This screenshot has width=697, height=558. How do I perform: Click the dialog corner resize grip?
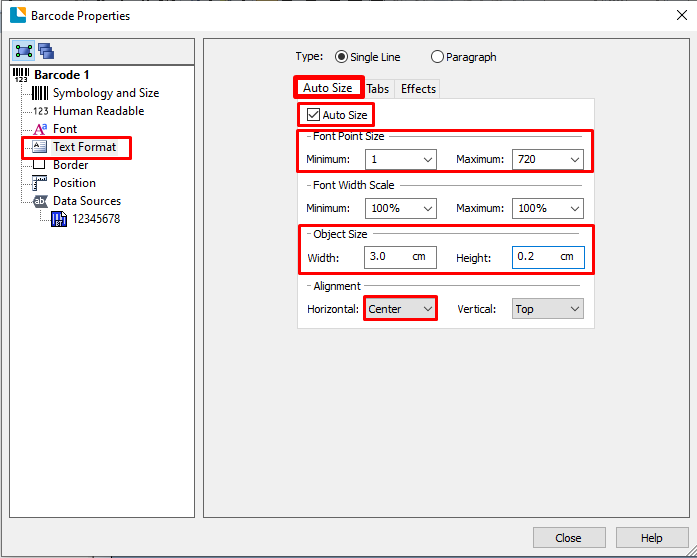tap(691, 552)
